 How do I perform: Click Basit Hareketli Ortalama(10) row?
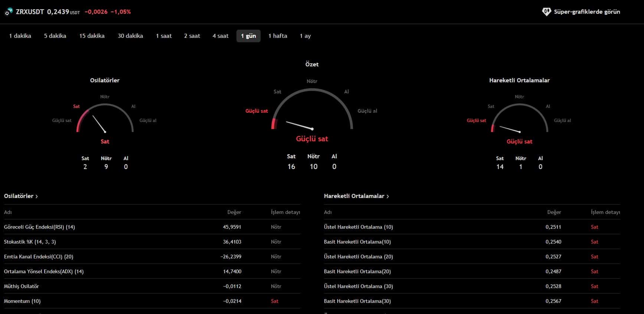pyautogui.click(x=472, y=242)
